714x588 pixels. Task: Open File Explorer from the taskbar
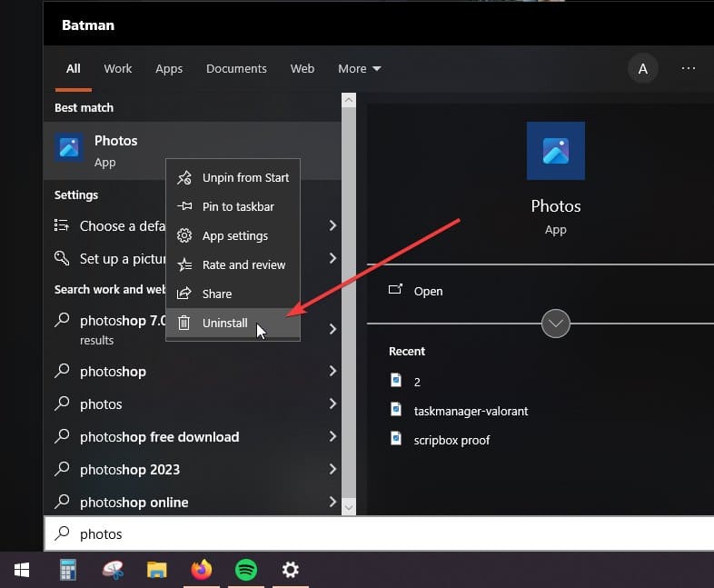tap(157, 570)
